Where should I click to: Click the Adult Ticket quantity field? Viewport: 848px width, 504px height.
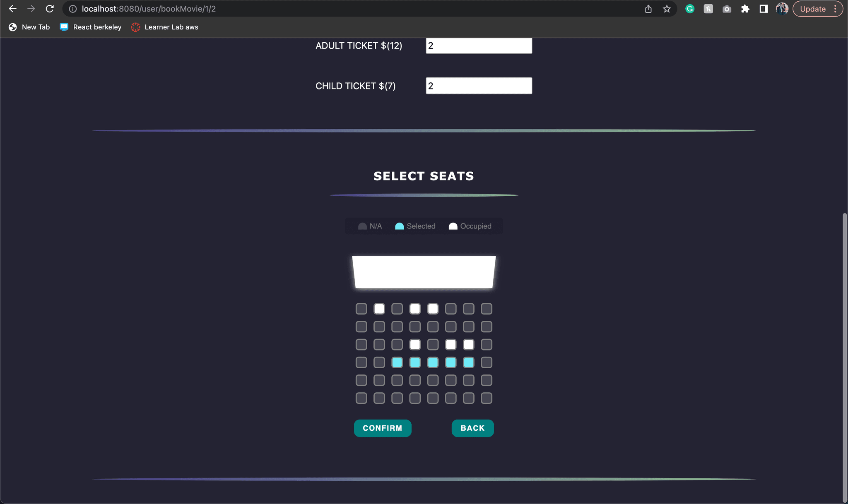pyautogui.click(x=479, y=46)
